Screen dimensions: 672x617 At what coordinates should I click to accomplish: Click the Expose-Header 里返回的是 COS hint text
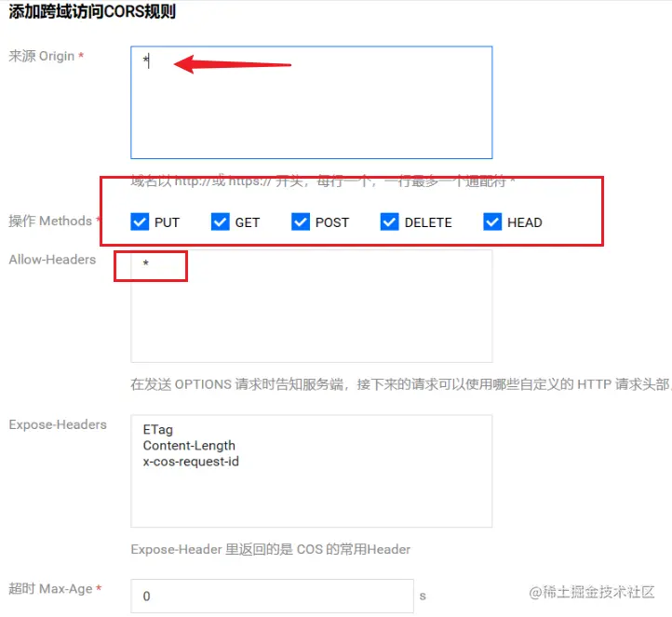(271, 549)
